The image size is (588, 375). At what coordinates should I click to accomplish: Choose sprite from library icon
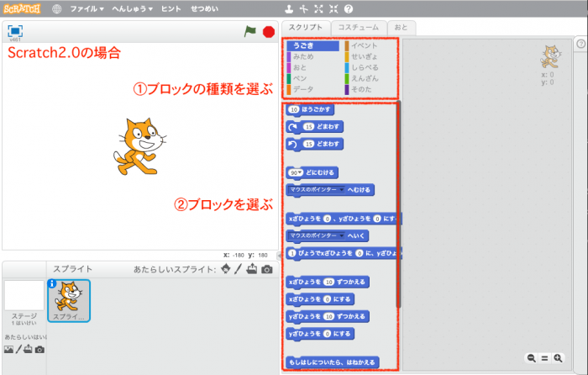[x=226, y=269]
